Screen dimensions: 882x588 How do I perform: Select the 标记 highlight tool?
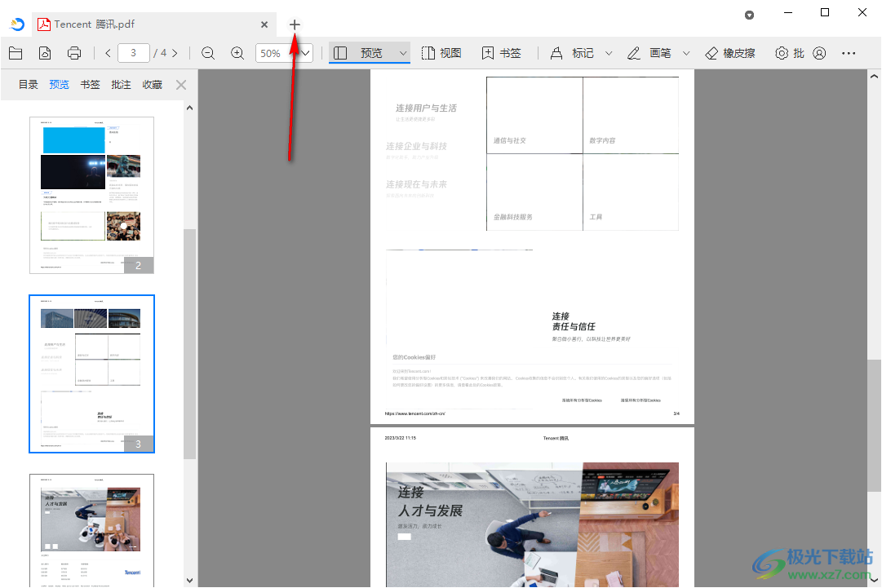point(572,53)
